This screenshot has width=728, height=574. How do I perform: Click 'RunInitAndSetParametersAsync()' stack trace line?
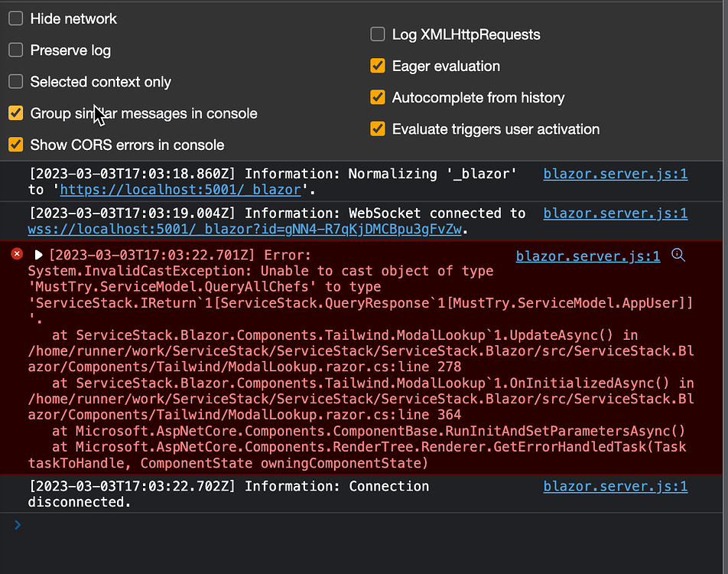point(369,431)
